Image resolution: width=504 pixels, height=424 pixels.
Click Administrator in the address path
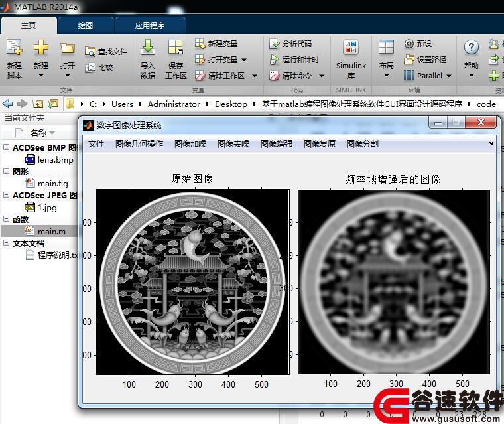pos(174,104)
